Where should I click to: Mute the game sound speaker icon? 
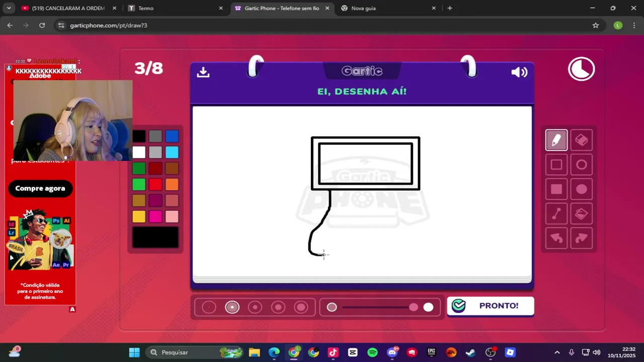[519, 72]
